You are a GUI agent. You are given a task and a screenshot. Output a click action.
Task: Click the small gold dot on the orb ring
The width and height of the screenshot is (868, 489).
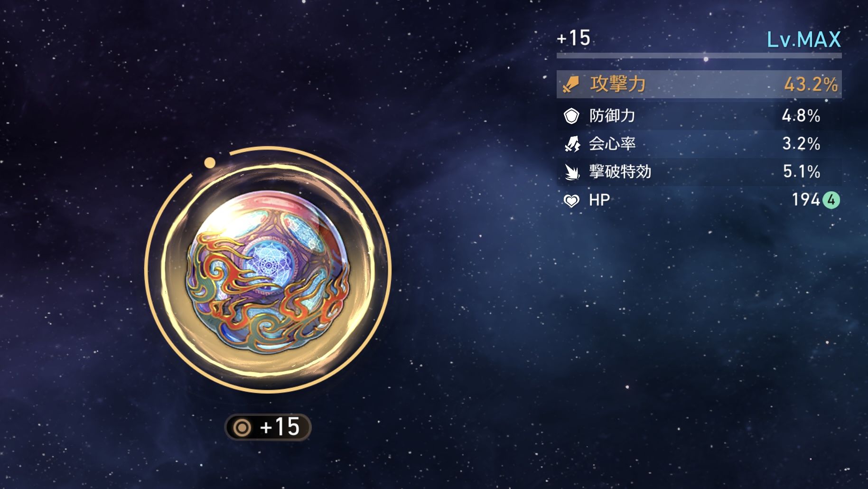coord(210,163)
